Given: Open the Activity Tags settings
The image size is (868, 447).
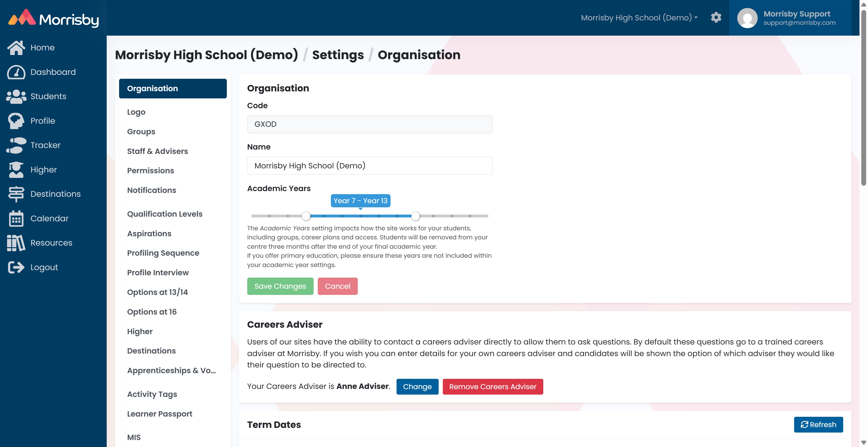Looking at the screenshot, I should (152, 394).
